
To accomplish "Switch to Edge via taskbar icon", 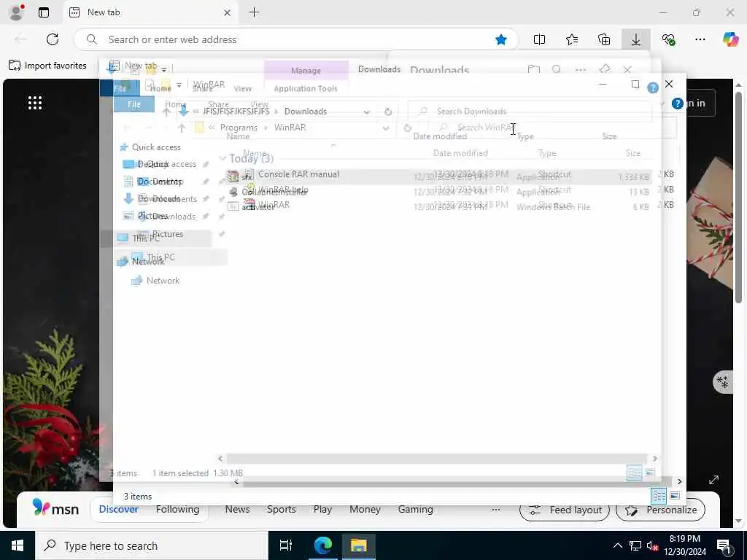I will (322, 545).
